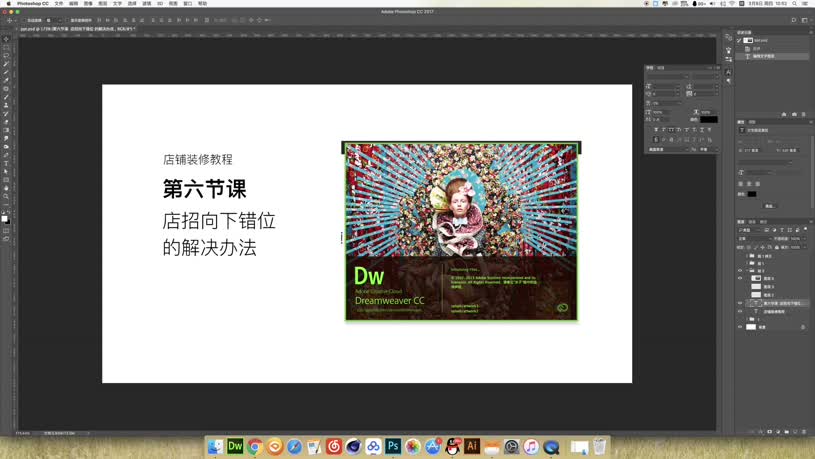Click the new adjustment layer icon
The image size is (815, 459).
click(x=778, y=431)
